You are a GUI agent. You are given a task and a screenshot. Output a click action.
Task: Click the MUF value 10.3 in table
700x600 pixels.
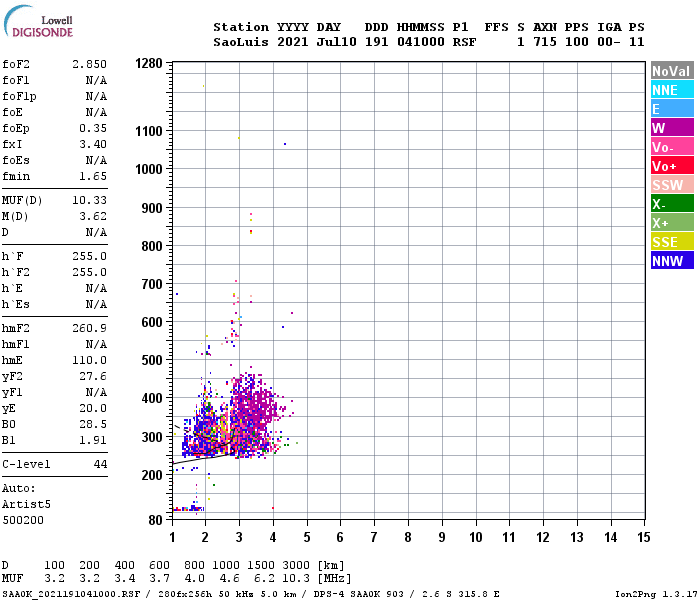[296, 579]
